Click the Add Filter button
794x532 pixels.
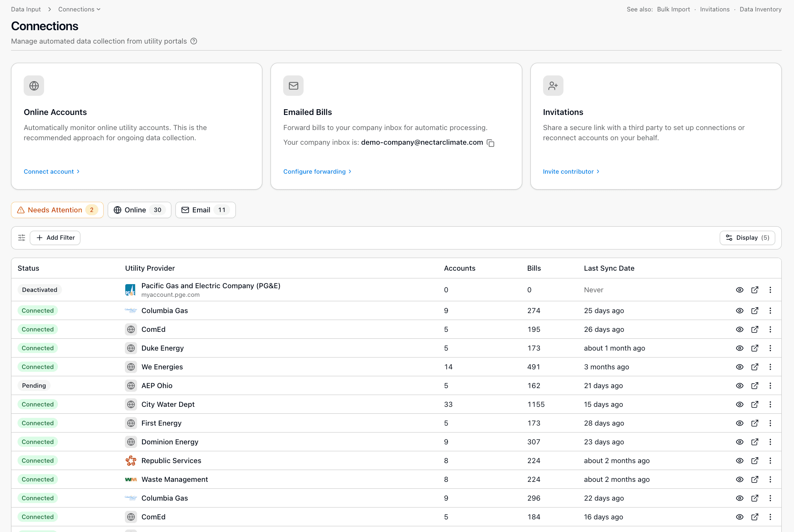[x=55, y=238]
